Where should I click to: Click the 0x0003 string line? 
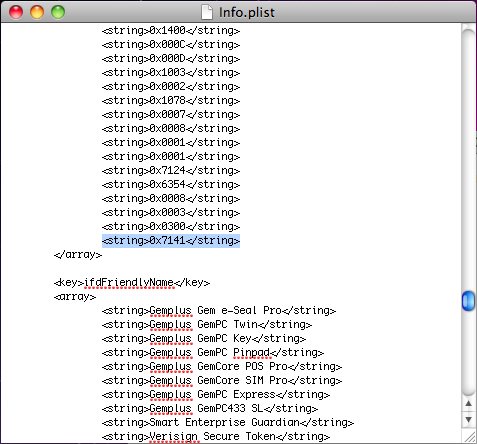tap(171, 213)
